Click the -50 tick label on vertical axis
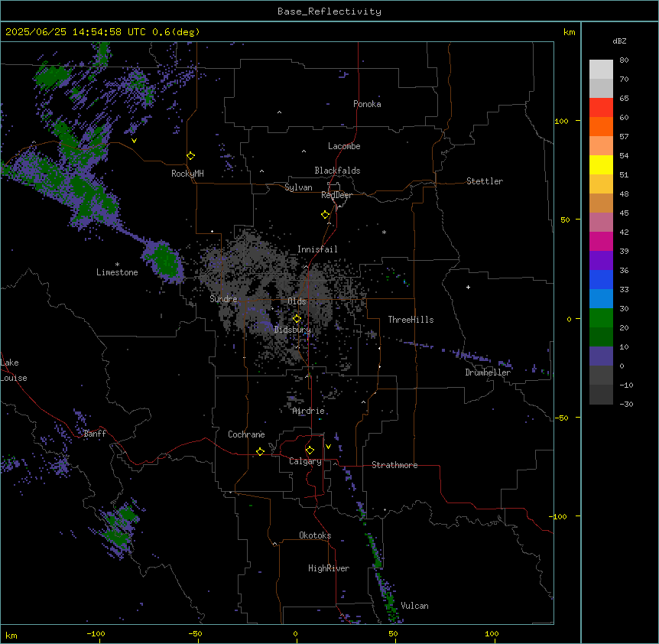This screenshot has width=659, height=644. 561,418
